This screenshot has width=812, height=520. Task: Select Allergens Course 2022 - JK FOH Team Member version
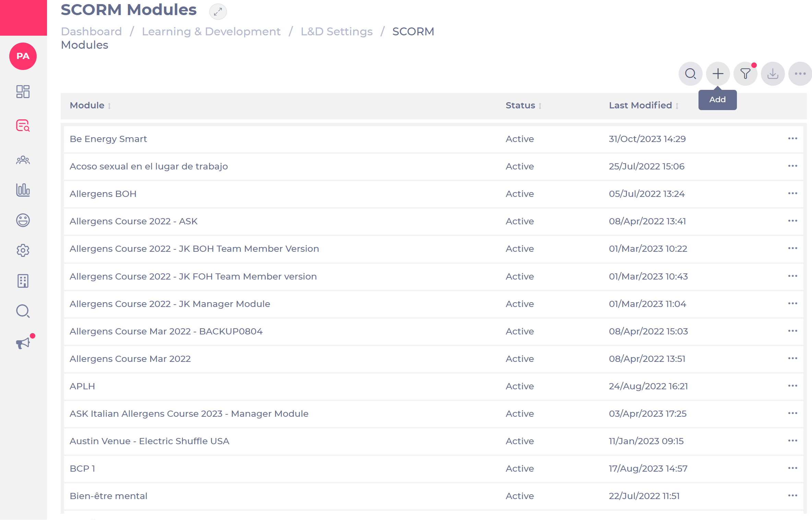coord(193,276)
